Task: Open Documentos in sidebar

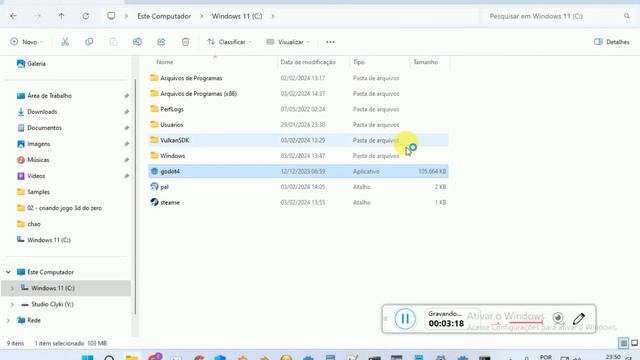Action: (39, 128)
